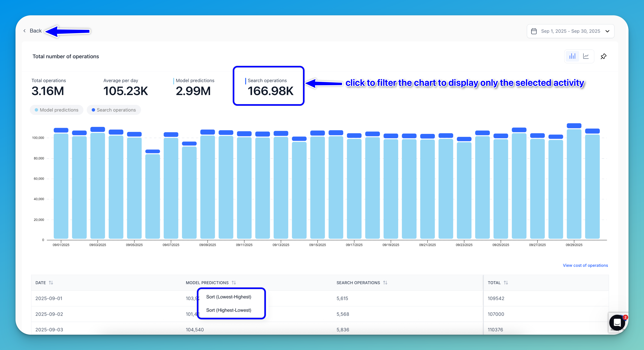Click the sort arrows beside TOTAL column
The height and width of the screenshot is (350, 644).
(506, 283)
